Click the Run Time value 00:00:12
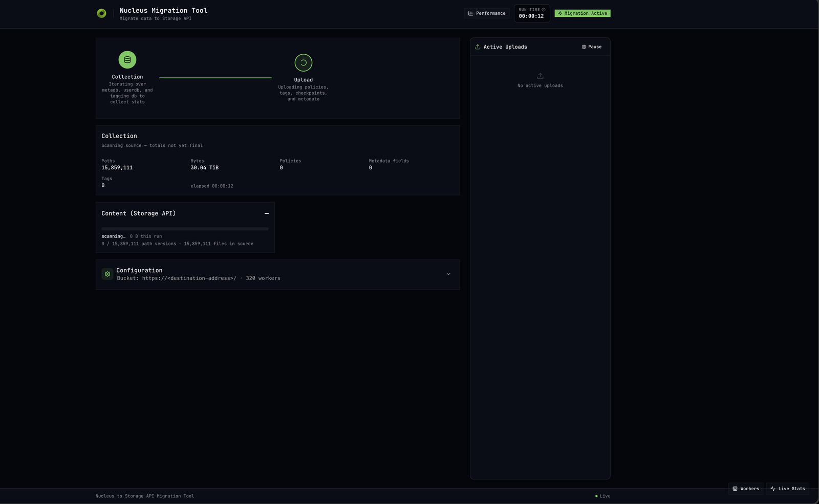 point(531,16)
